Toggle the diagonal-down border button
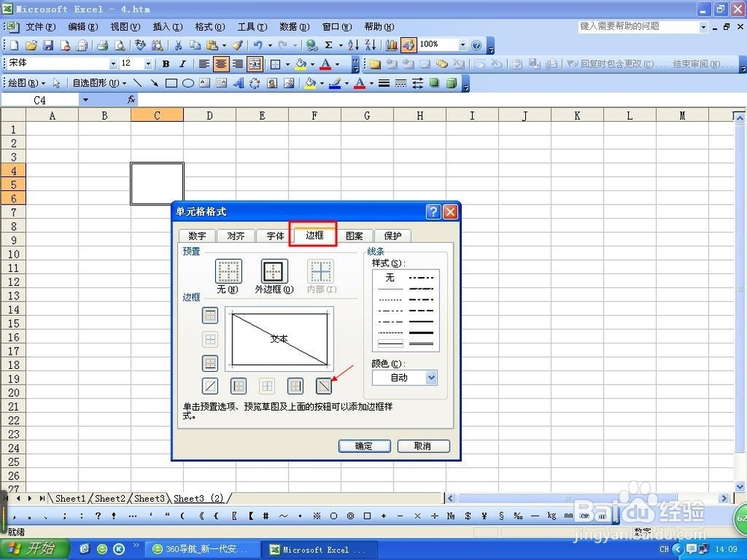The width and height of the screenshot is (747, 560). [x=324, y=386]
